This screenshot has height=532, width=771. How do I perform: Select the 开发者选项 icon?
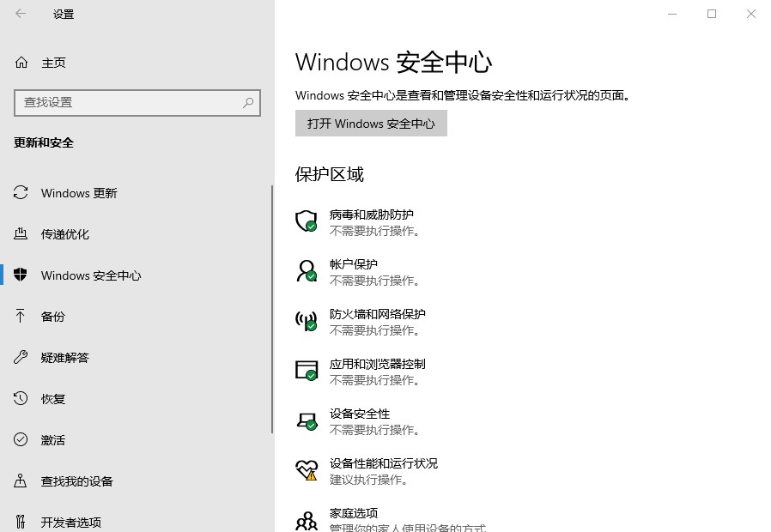click(20, 521)
